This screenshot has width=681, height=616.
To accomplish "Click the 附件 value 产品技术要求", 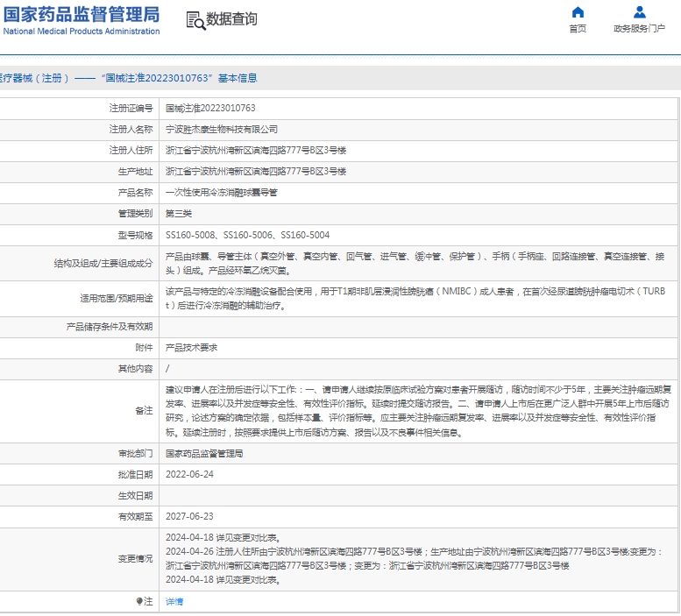I will (192, 348).
